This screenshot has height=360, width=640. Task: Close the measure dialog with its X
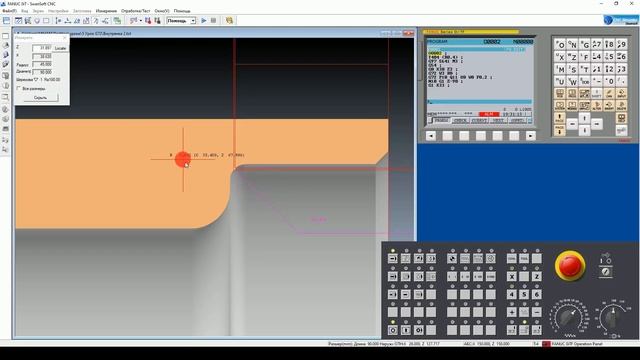tap(64, 38)
